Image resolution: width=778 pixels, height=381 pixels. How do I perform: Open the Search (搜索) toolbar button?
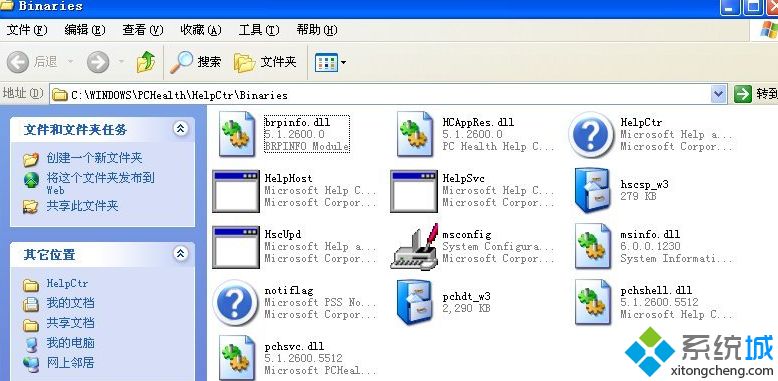coord(195,62)
